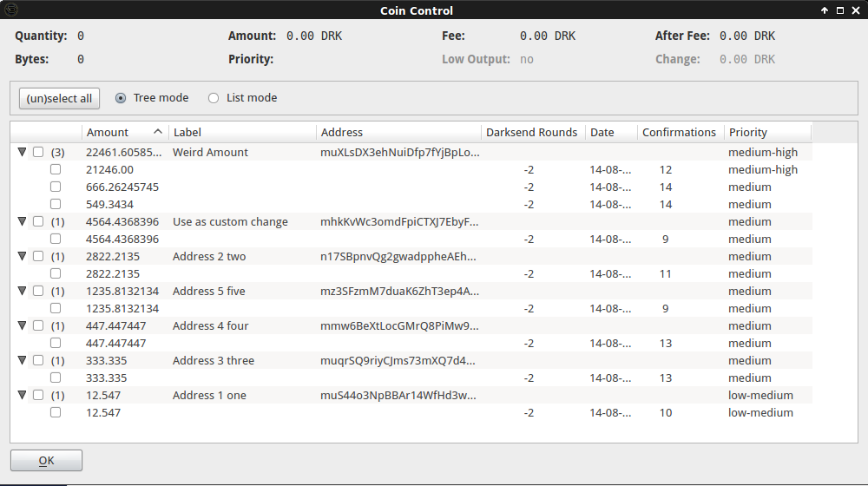
Task: Check the 666.26245745 output checkbox
Action: (56, 187)
